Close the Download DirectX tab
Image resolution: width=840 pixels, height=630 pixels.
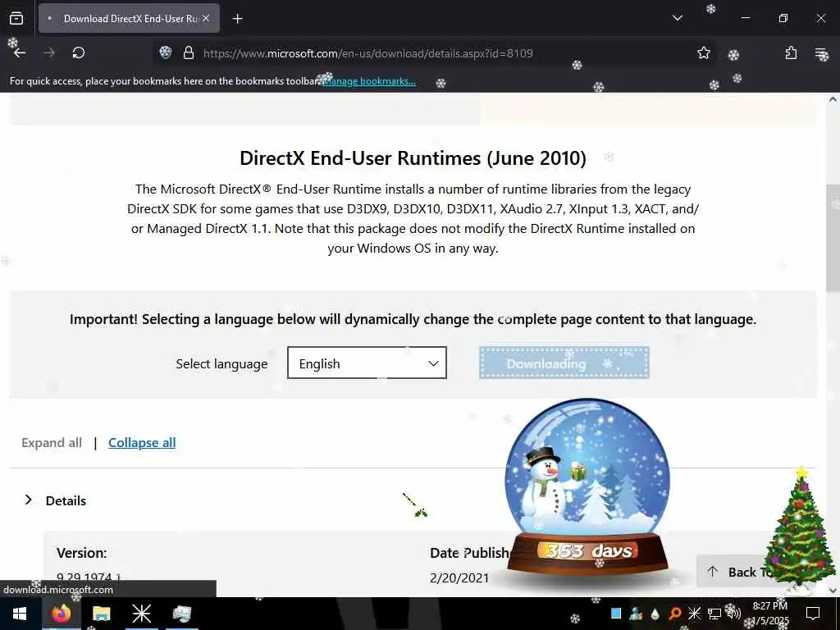206,18
